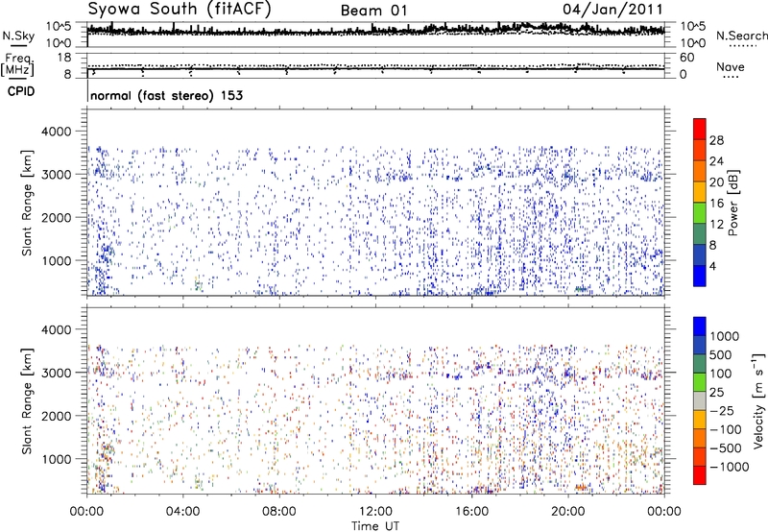
Task: Click the red bottom of the velocity color bar
Action: (x=700, y=475)
